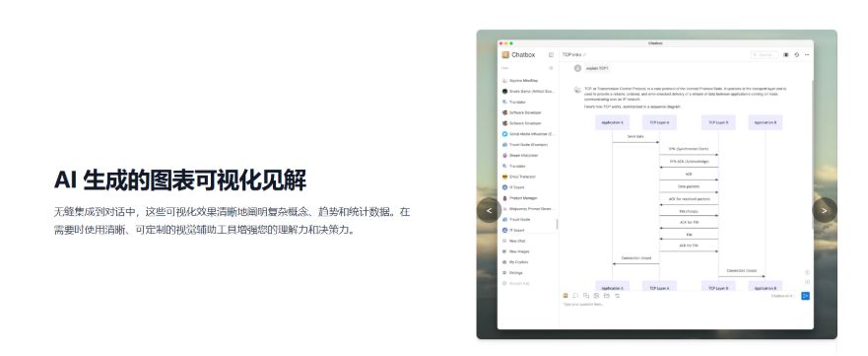This screenshot has height=356, width=868.
Task: Click the orange picture icon in the input toolbar
Action: (566, 296)
